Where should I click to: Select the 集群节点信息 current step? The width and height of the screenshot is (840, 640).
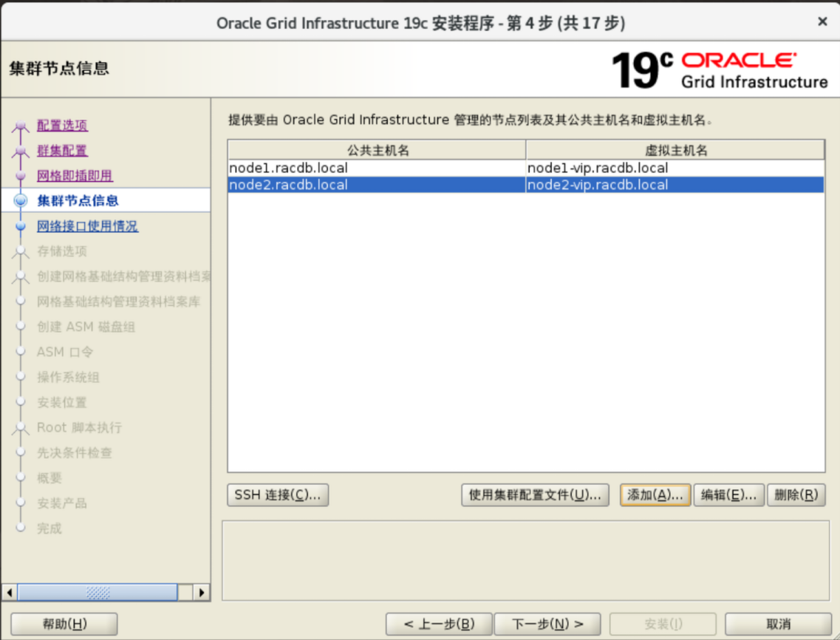pos(78,201)
